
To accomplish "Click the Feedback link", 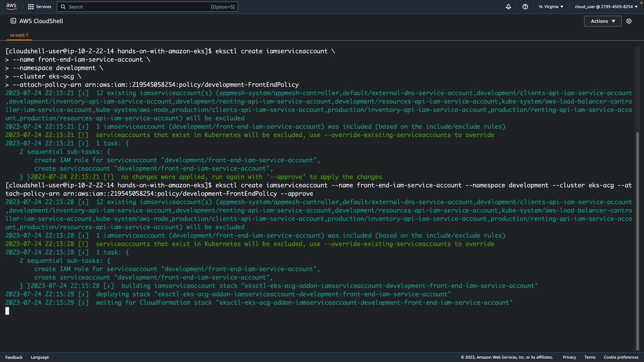I will pyautogui.click(x=14, y=357).
